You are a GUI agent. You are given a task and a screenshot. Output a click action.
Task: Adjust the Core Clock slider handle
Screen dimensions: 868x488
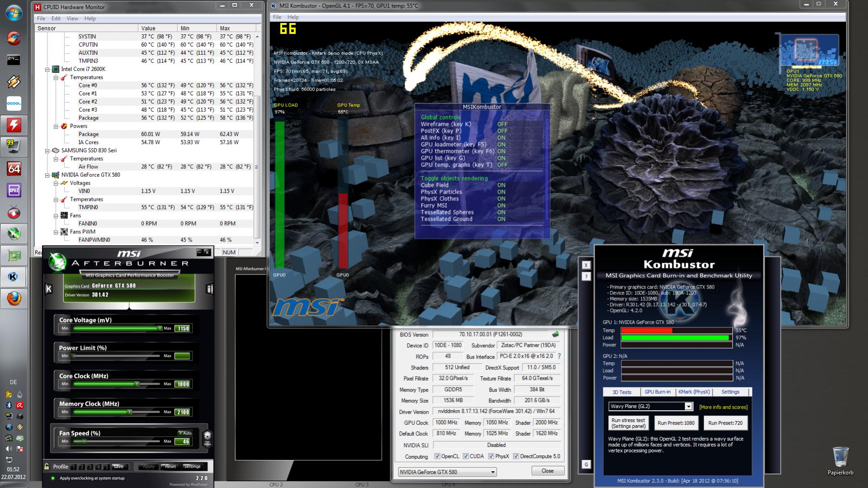coord(137,384)
